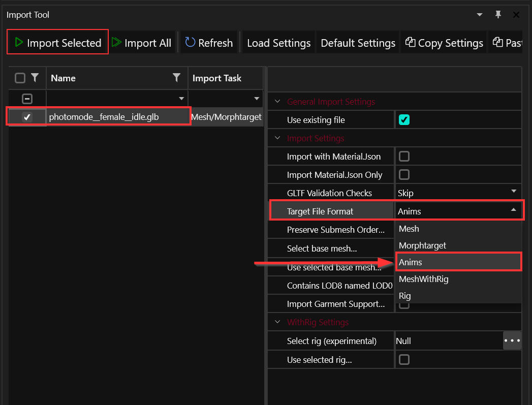
Task: Click the Refresh circular arrow icon
Action: click(190, 43)
